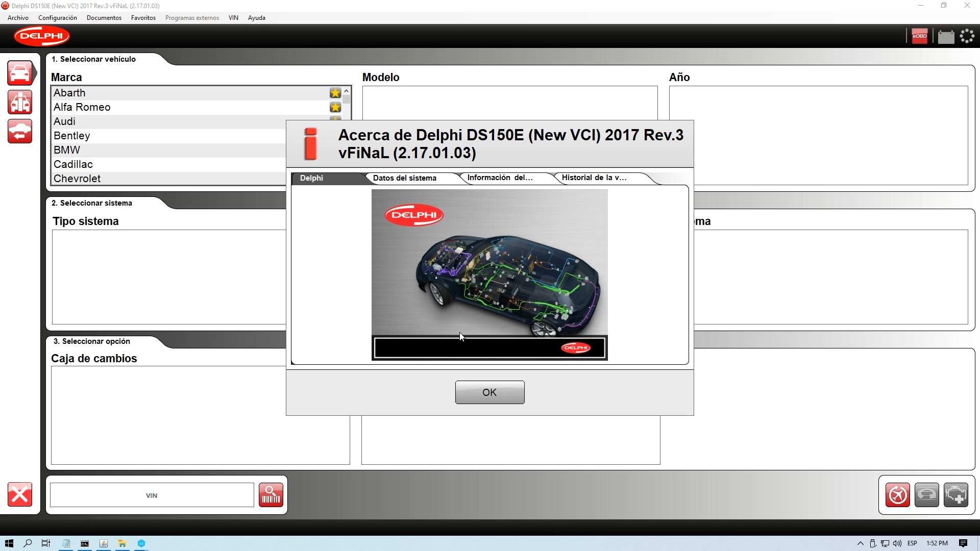
Task: Click the up arrow on the Marca list scrollbar
Action: tap(346, 90)
